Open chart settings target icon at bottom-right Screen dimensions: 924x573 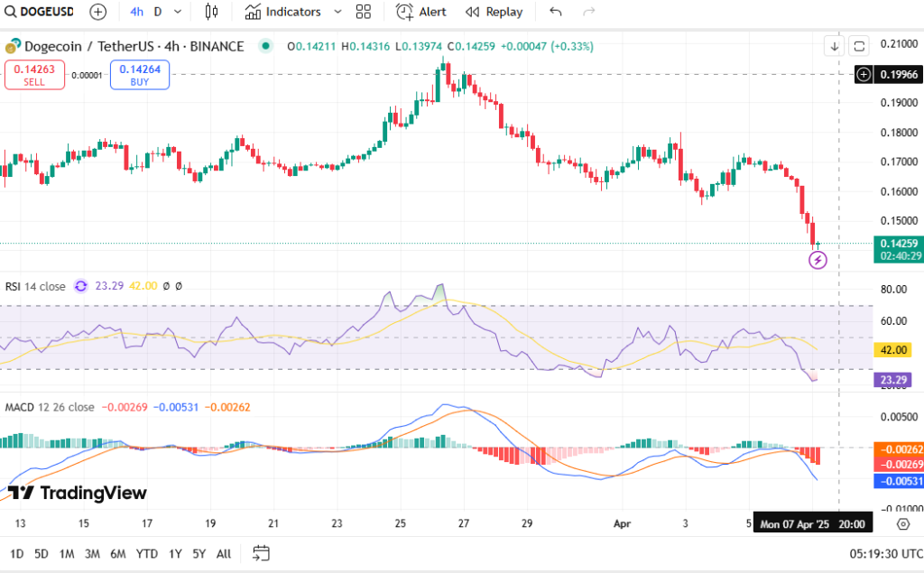point(902,524)
